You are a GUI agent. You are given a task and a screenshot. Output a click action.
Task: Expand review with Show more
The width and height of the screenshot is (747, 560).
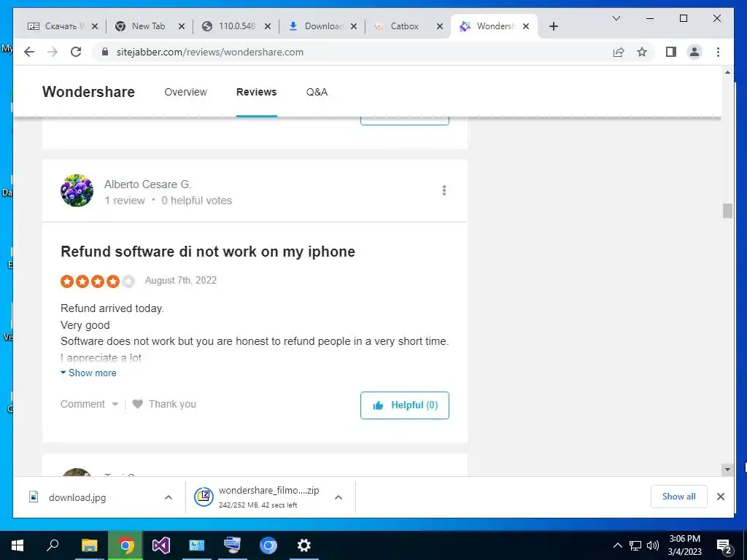pos(88,373)
